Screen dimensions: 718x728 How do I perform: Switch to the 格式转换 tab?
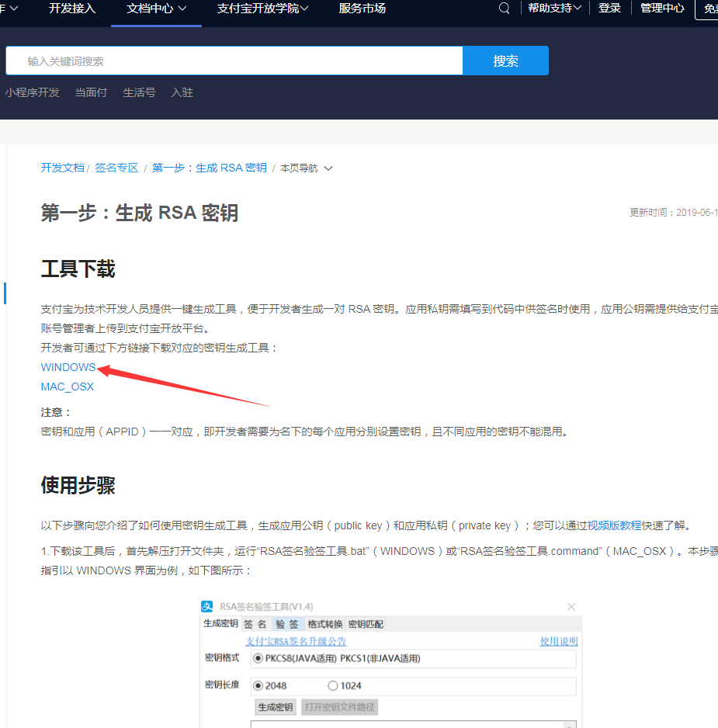pyautogui.click(x=324, y=624)
